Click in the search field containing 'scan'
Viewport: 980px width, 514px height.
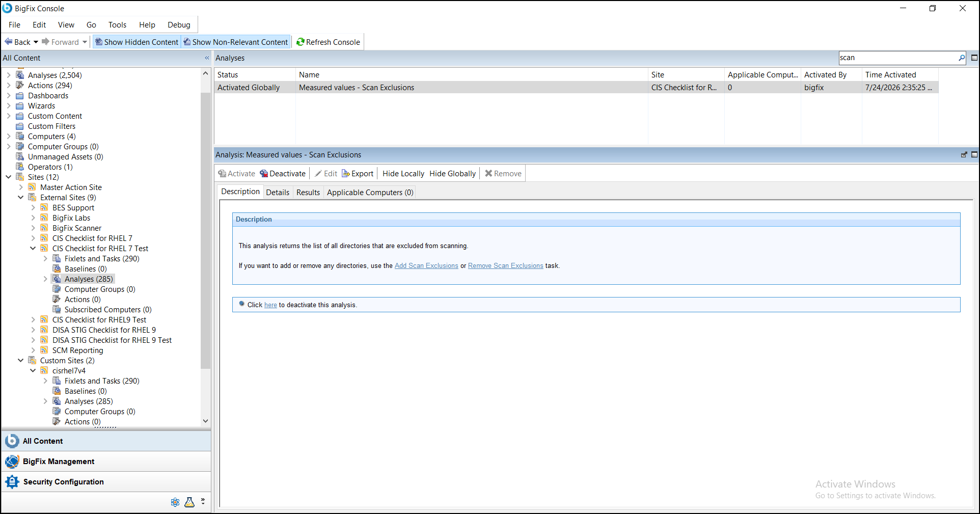point(897,58)
